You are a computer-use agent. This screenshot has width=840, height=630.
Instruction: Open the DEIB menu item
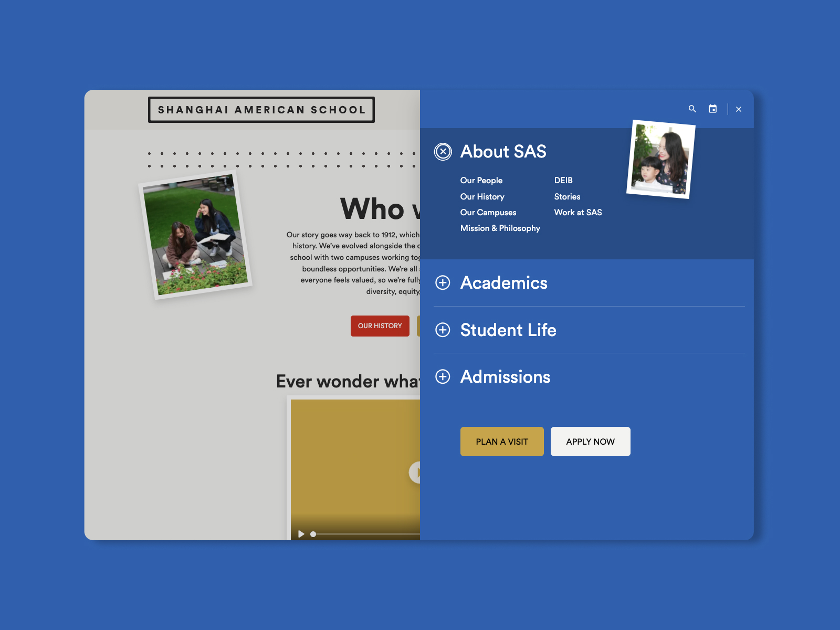(x=563, y=181)
